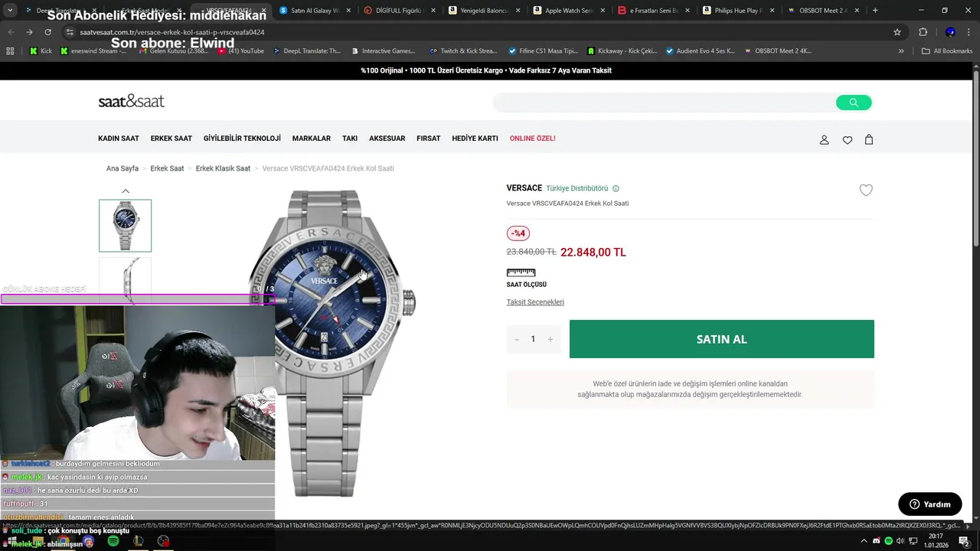980x551 pixels.
Task: Go to Erkek Saat breadcrumb
Action: click(167, 168)
